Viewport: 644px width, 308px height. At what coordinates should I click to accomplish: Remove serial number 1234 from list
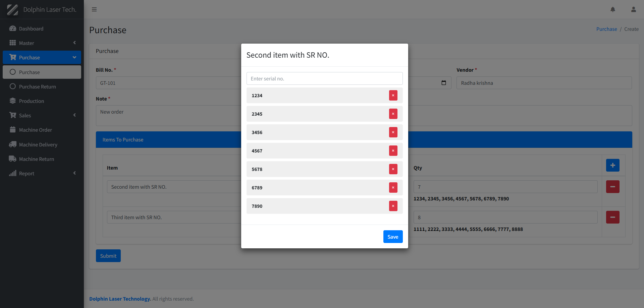(x=393, y=95)
